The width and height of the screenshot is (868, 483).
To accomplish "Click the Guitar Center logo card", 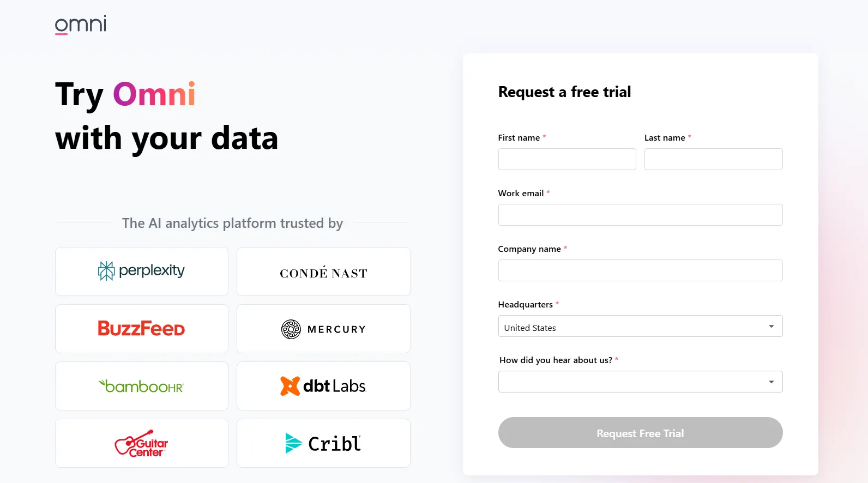I will point(142,443).
